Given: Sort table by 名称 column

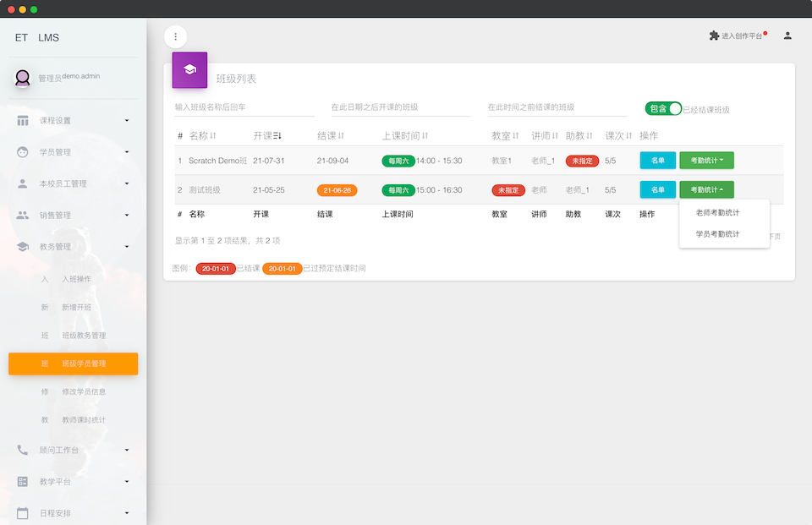Looking at the screenshot, I should [202, 135].
